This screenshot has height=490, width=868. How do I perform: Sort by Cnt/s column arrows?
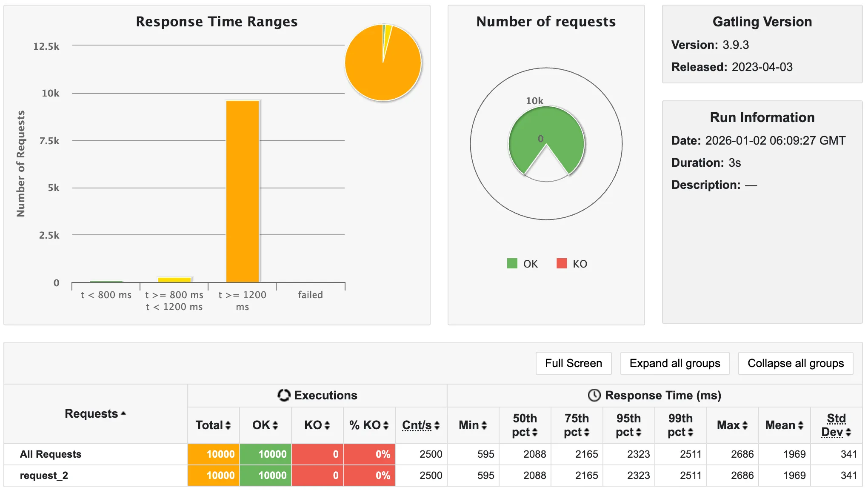pos(437,425)
